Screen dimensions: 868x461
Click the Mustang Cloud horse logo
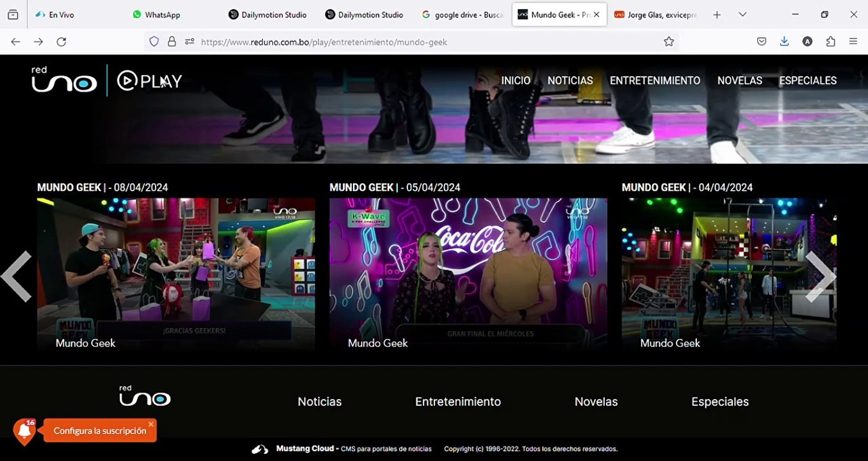click(260, 449)
